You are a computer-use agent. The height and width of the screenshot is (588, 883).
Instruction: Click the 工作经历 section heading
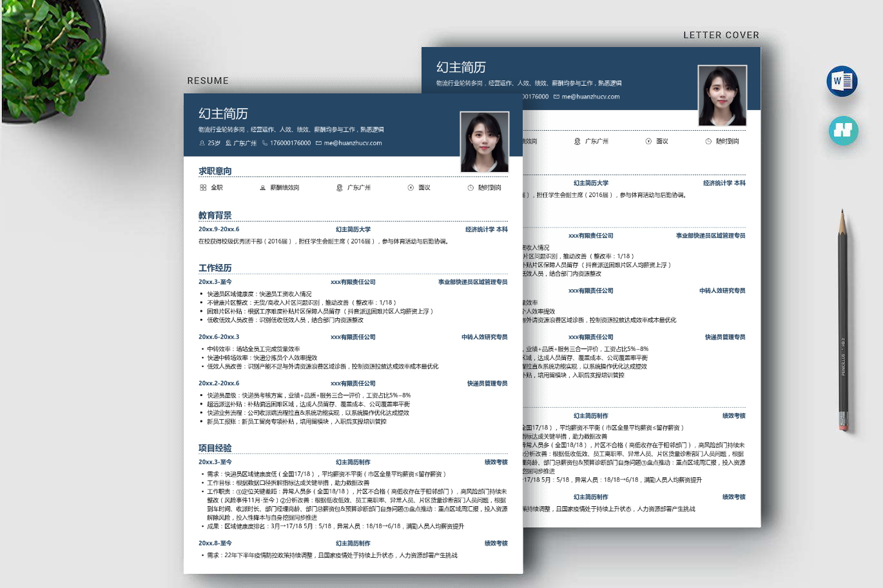[215, 268]
